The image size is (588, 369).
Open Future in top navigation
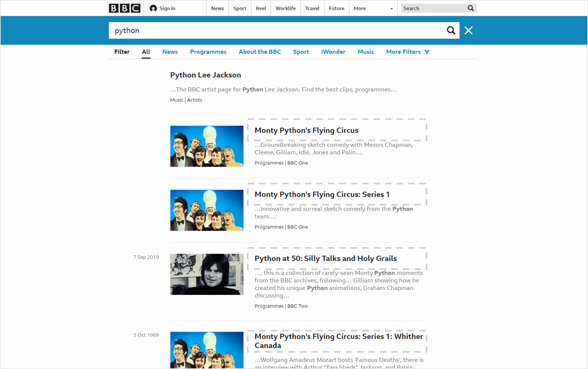tap(337, 8)
